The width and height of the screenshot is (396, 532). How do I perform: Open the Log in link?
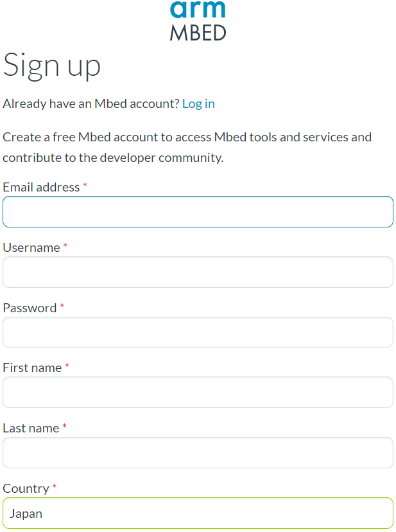click(x=198, y=103)
